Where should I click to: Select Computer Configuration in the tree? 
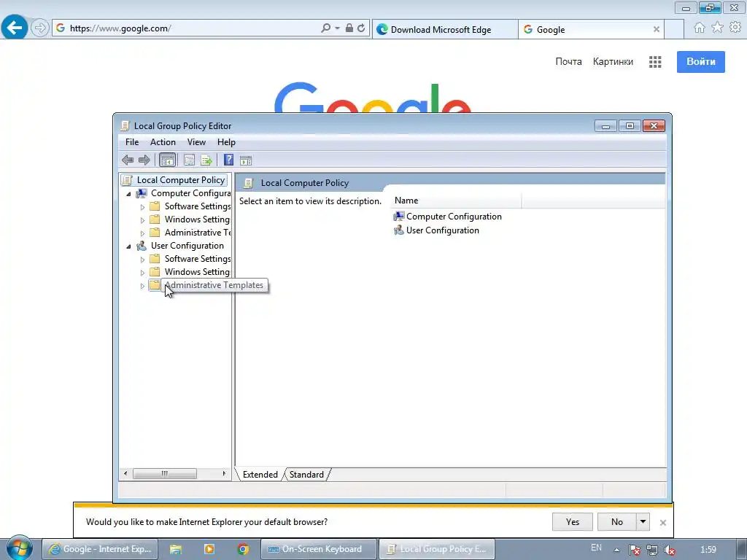pos(190,193)
